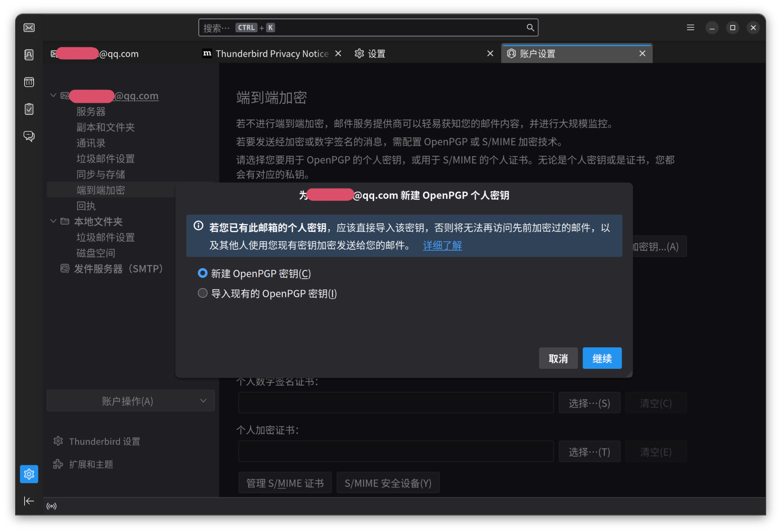Click the blue Settings gear icon
781x532 pixels.
pos(29,474)
